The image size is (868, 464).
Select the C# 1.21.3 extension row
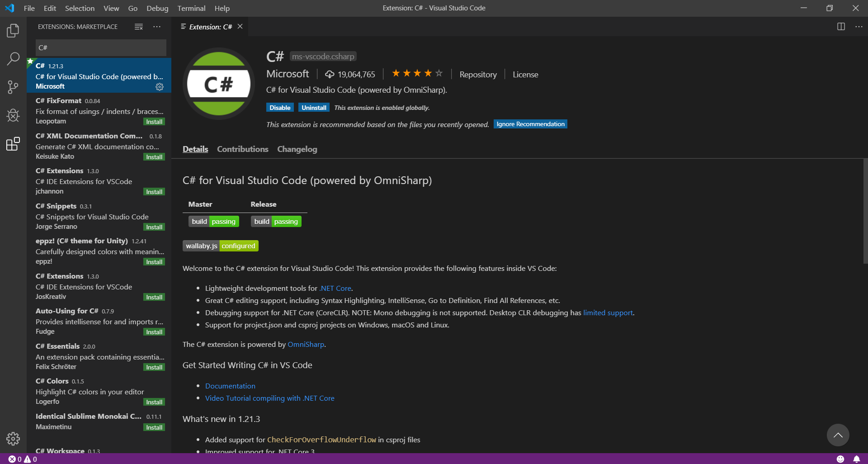point(99,76)
